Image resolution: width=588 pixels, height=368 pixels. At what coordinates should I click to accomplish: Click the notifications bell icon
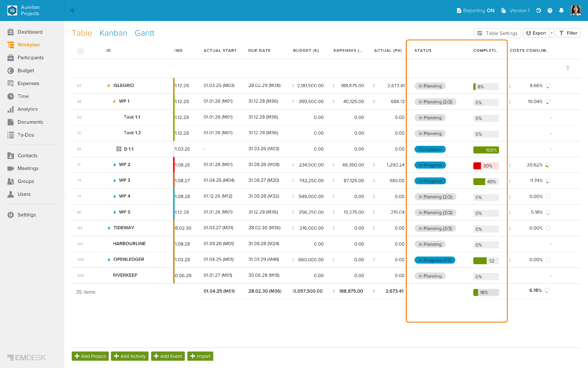pos(561,10)
